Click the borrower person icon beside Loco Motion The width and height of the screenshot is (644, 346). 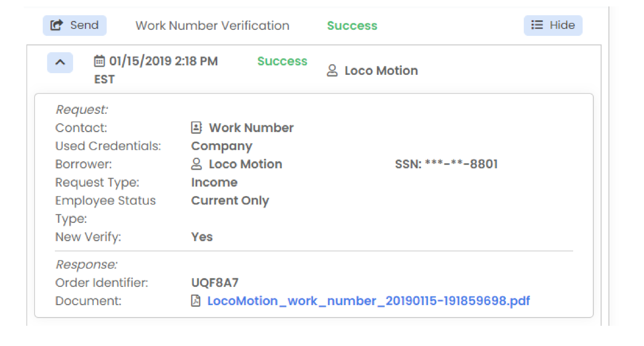click(x=197, y=164)
